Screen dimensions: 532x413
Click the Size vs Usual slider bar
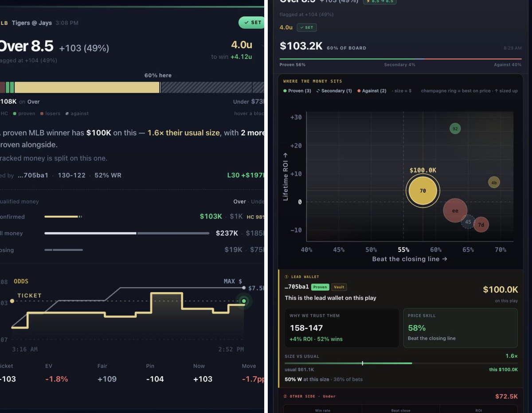point(401,363)
